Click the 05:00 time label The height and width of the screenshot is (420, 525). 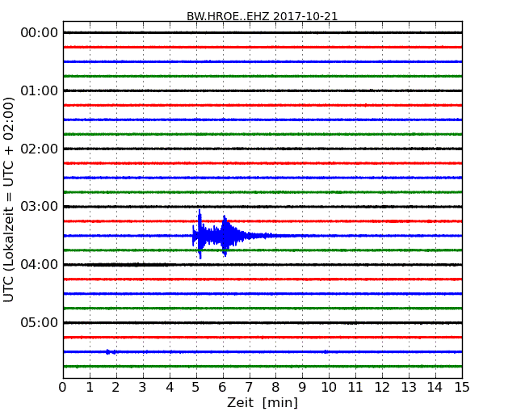pyautogui.click(x=40, y=322)
